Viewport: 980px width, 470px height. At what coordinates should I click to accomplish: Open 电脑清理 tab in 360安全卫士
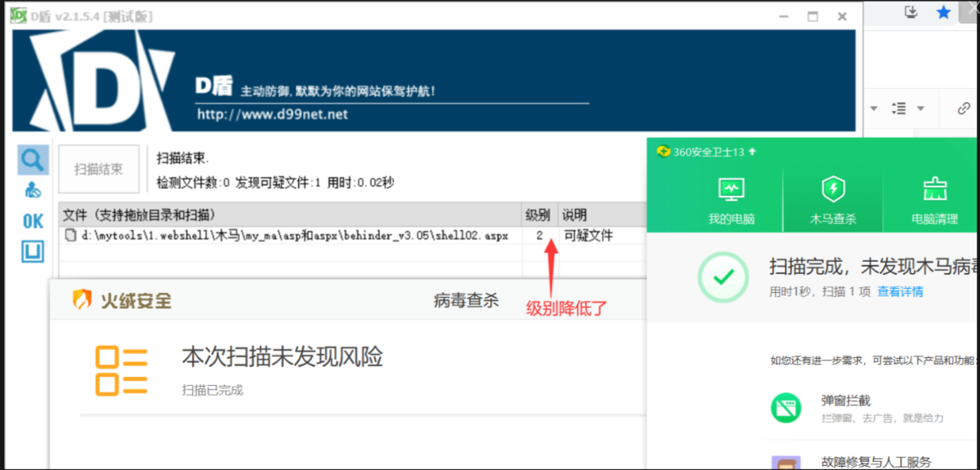tap(935, 201)
